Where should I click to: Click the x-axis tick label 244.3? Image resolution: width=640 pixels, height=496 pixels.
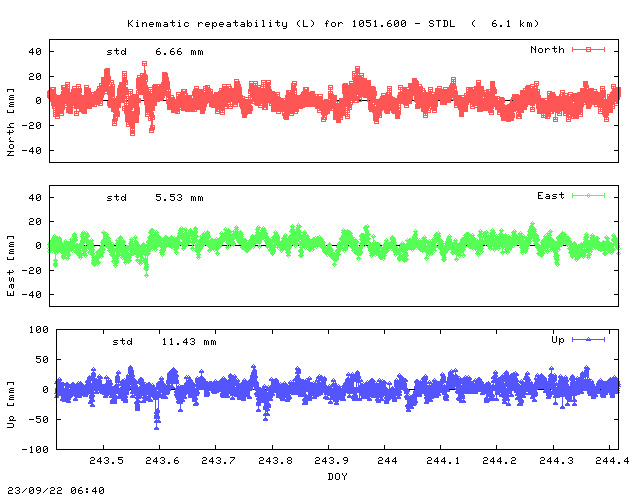pos(556,460)
